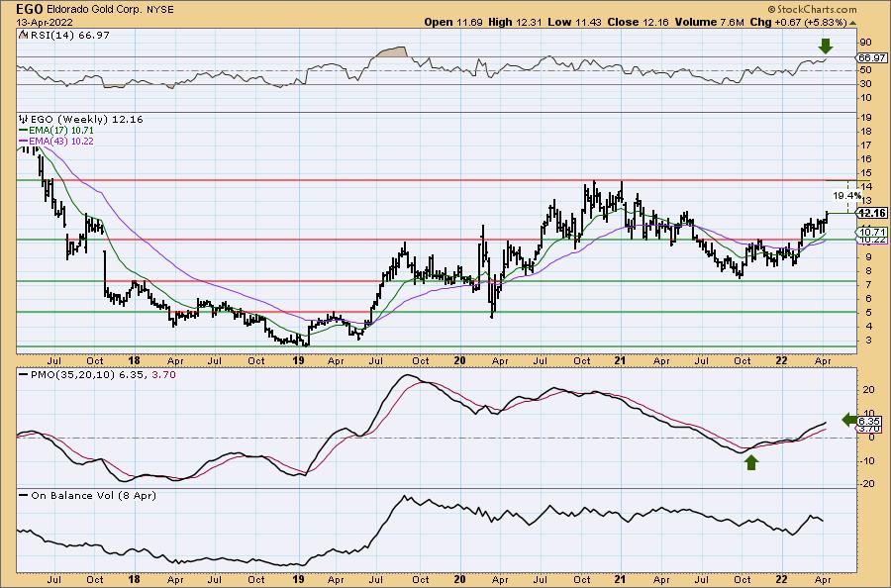
Task: Select the EMA(17) 10.71 legend text
Action: point(60,130)
